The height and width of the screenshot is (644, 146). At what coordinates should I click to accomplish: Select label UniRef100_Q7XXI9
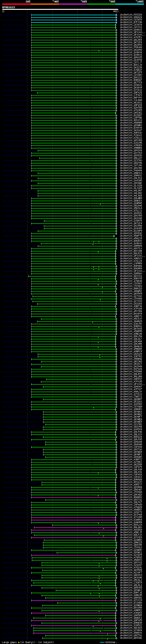[x=131, y=600]
